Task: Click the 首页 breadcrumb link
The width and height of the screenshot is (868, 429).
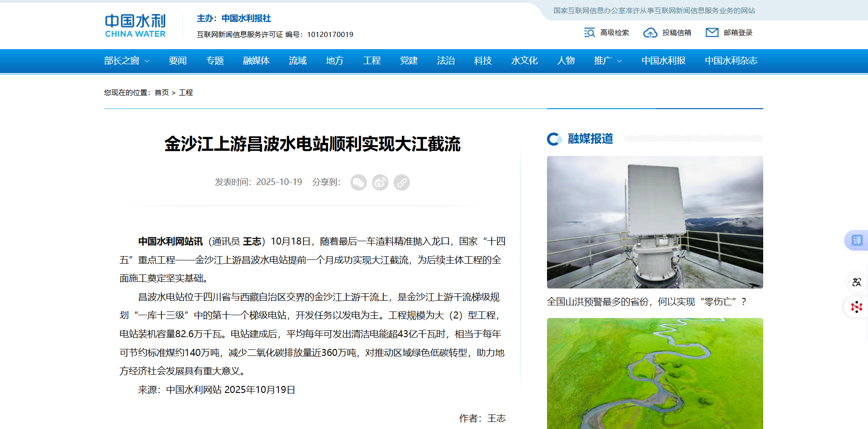Action: [161, 93]
